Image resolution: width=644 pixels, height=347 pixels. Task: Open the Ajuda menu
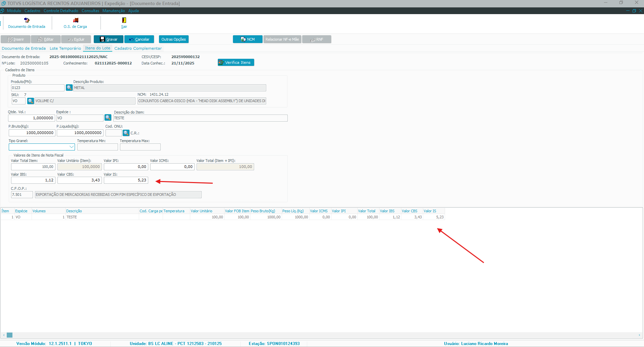coord(133,11)
